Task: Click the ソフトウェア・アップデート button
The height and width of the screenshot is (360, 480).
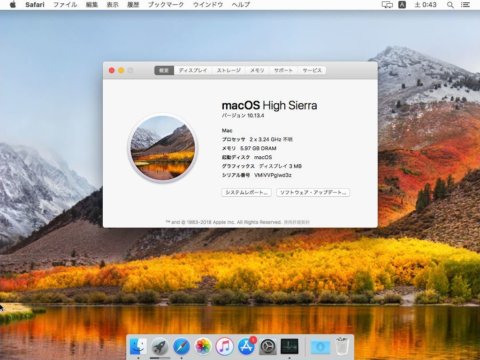Action: (313, 192)
